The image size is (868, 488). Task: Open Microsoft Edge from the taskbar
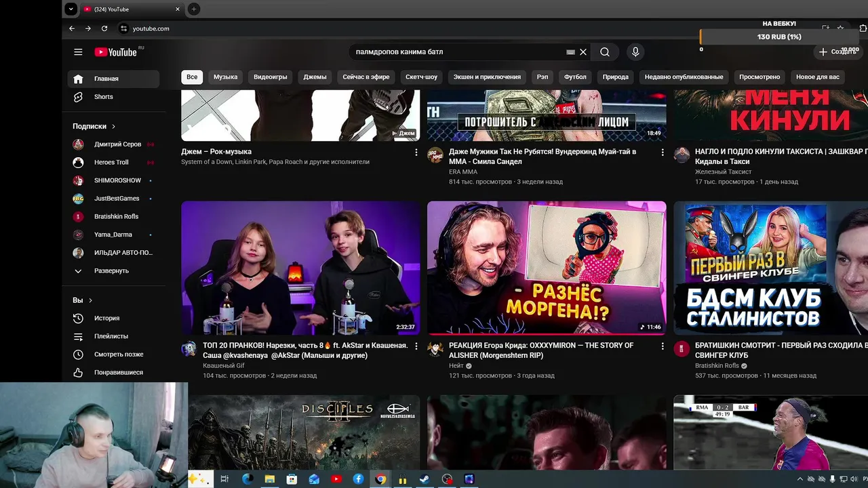[x=247, y=479]
